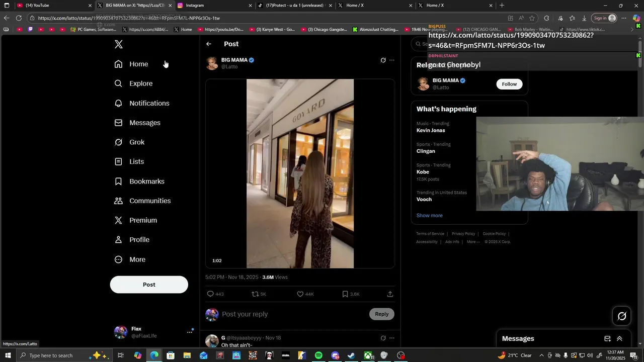Open BIG MAMA's avatar on the post
Screen dimensions: 644x362
pos(212,63)
